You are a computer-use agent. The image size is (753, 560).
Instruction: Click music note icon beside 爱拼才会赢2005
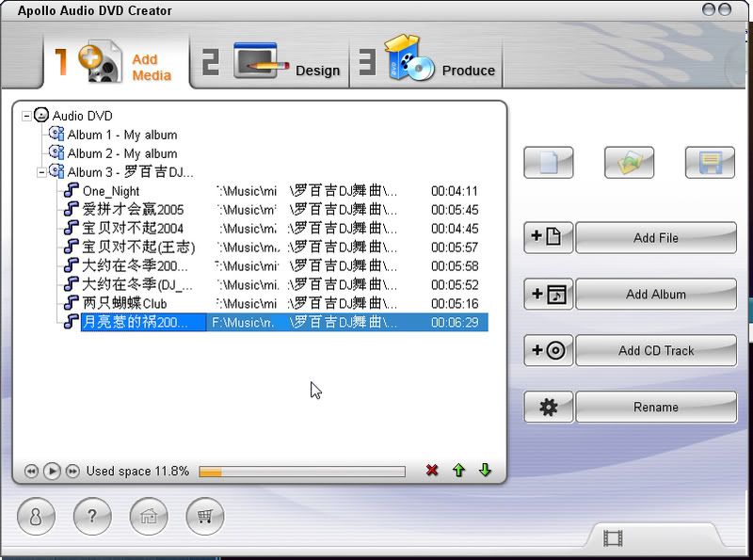(72, 209)
